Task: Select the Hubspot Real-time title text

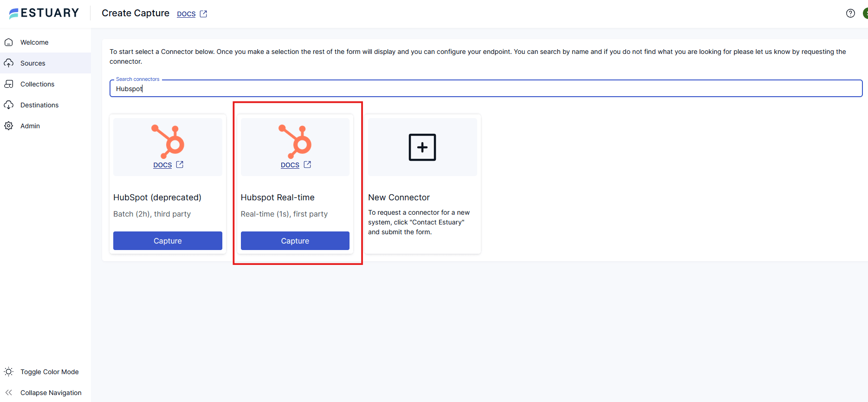Action: point(278,198)
